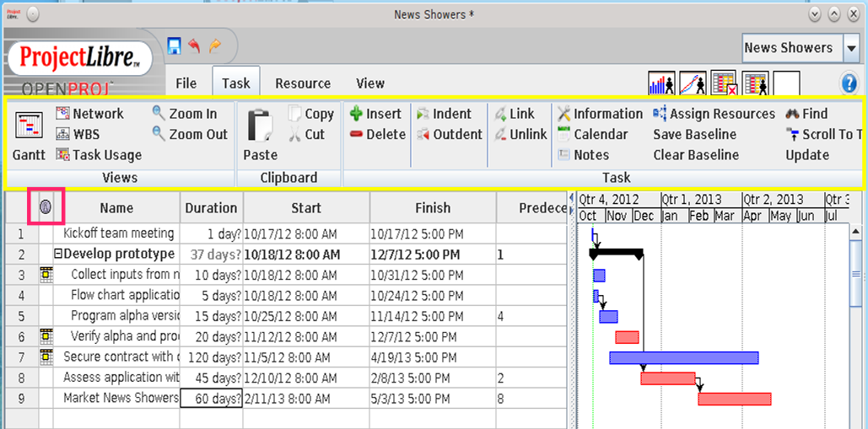
Task: Click the note indicator on row 3
Action: coord(46,274)
